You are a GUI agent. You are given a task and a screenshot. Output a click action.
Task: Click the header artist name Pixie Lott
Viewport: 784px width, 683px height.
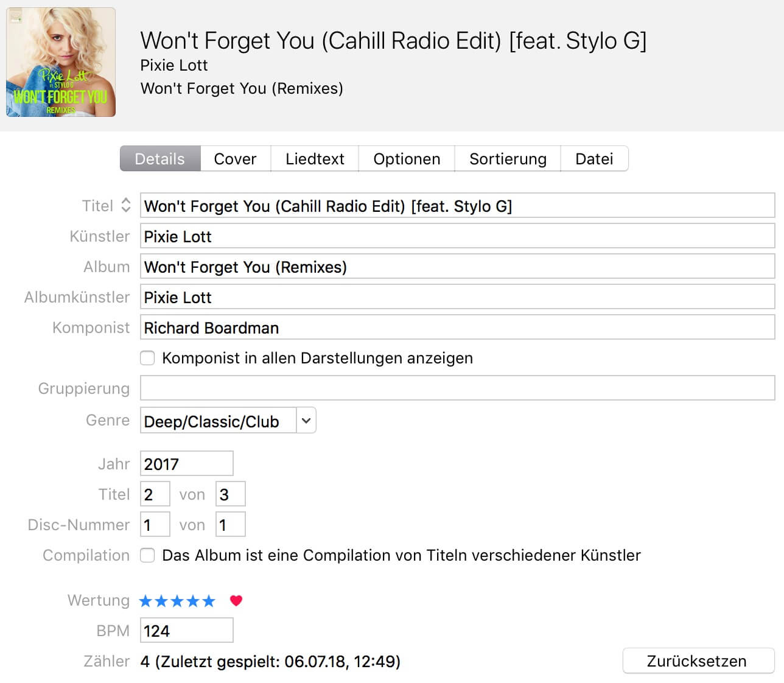click(174, 65)
